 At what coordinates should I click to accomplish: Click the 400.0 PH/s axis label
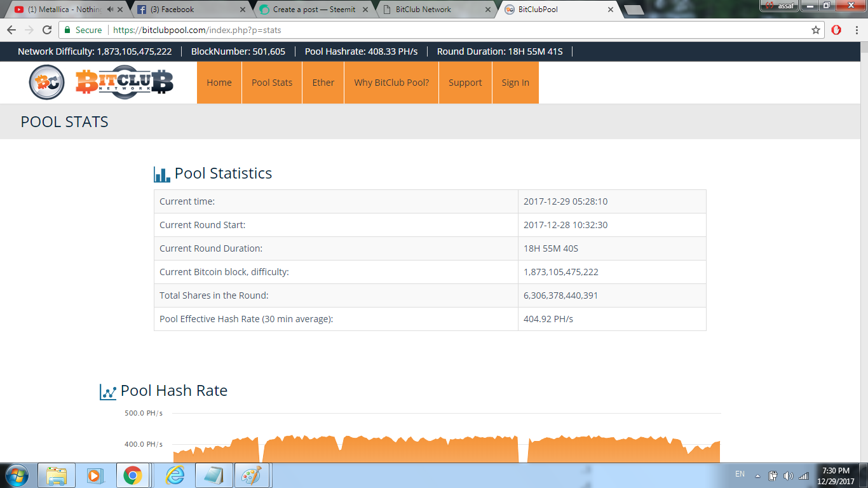[x=144, y=444]
